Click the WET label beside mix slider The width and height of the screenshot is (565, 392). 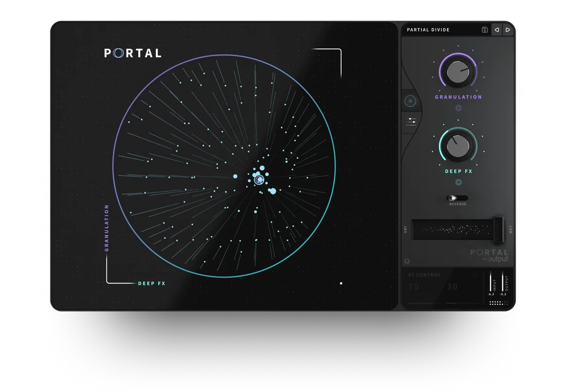pyautogui.click(x=511, y=229)
